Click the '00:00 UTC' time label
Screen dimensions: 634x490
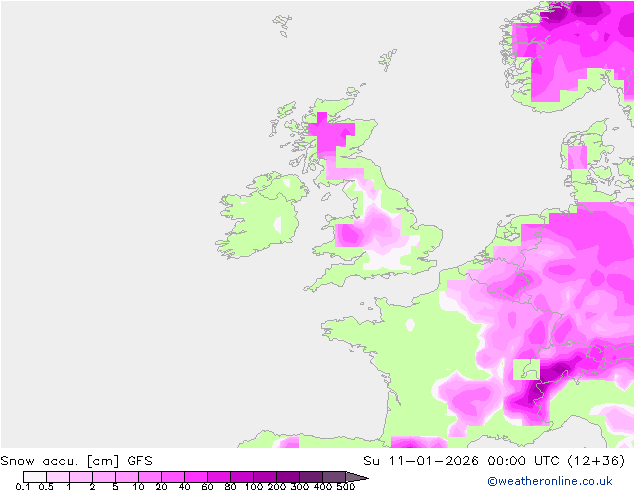pos(524,460)
